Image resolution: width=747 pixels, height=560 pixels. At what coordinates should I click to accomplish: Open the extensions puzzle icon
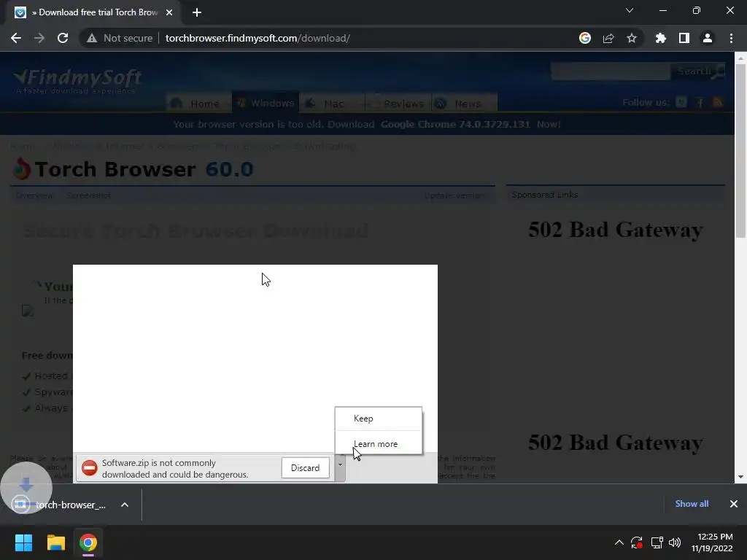[x=661, y=38]
